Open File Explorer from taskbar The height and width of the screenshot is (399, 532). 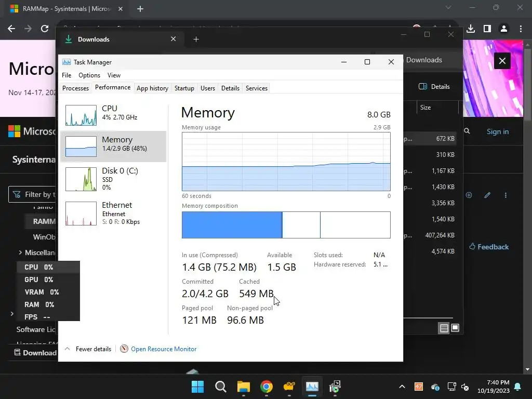(243, 387)
